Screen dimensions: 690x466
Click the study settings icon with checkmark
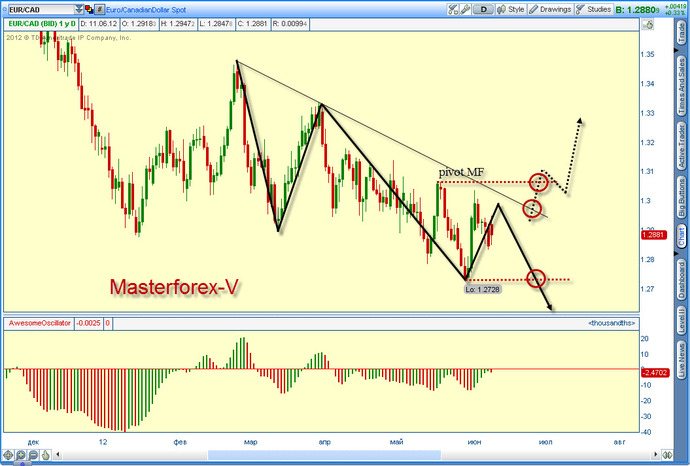pyautogui.click(x=453, y=9)
